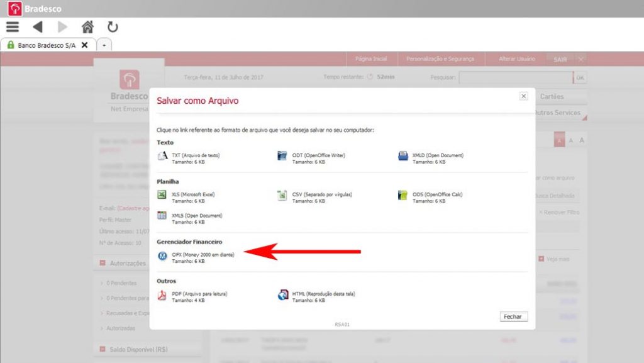
Task: Click the PDF (Arquivo para leitura) link
Action: (x=199, y=293)
